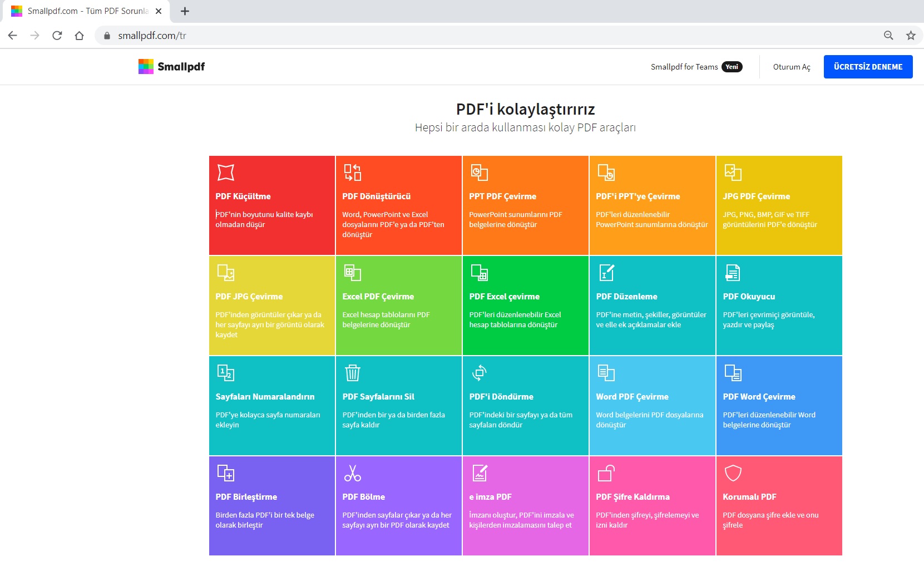Select the Korumalı PDF shield icon
Image resolution: width=924 pixels, height=566 pixels.
tap(733, 473)
